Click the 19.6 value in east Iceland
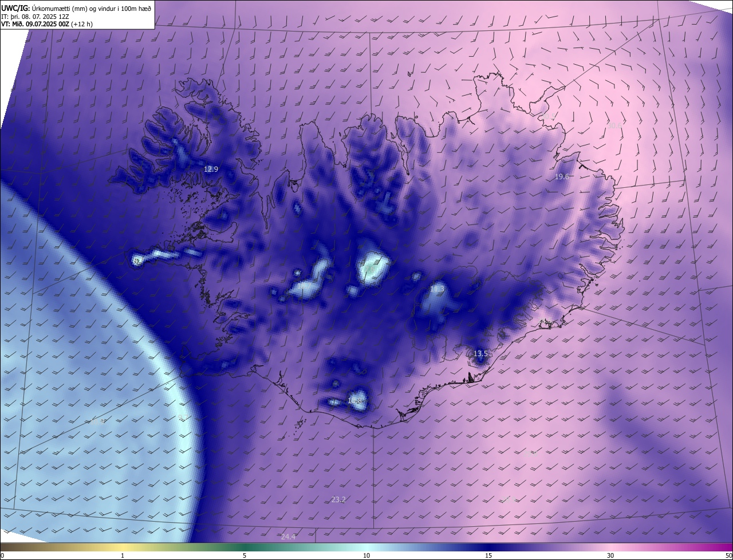Viewport: 733px width, 560px height. 562,177
